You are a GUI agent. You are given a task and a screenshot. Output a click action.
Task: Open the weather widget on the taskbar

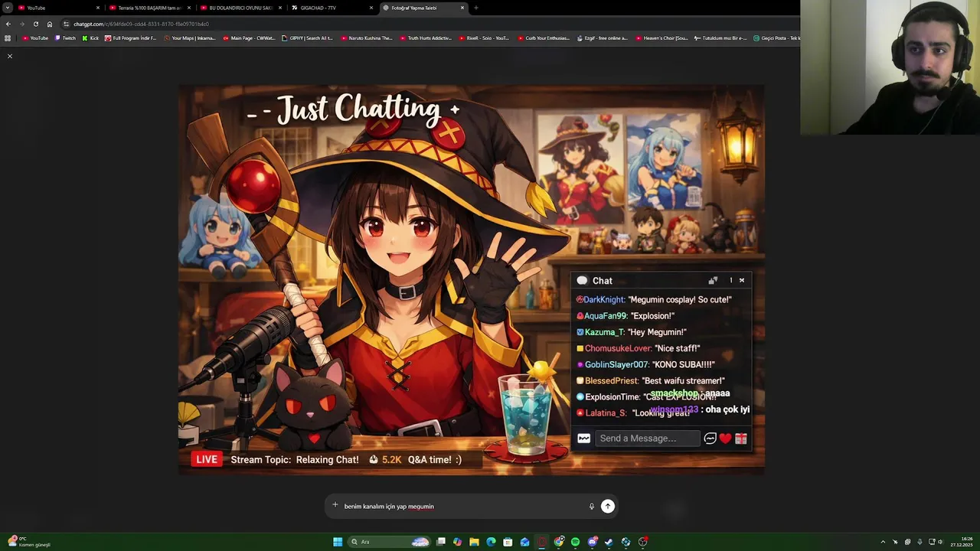pyautogui.click(x=29, y=542)
